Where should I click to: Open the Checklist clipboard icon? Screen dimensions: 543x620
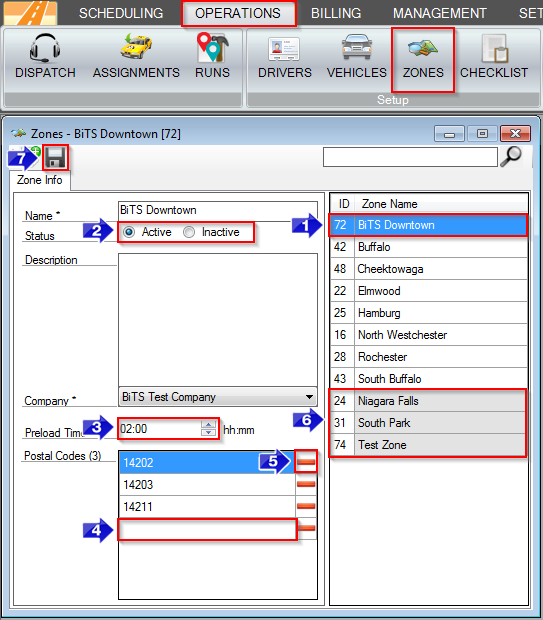coord(495,48)
